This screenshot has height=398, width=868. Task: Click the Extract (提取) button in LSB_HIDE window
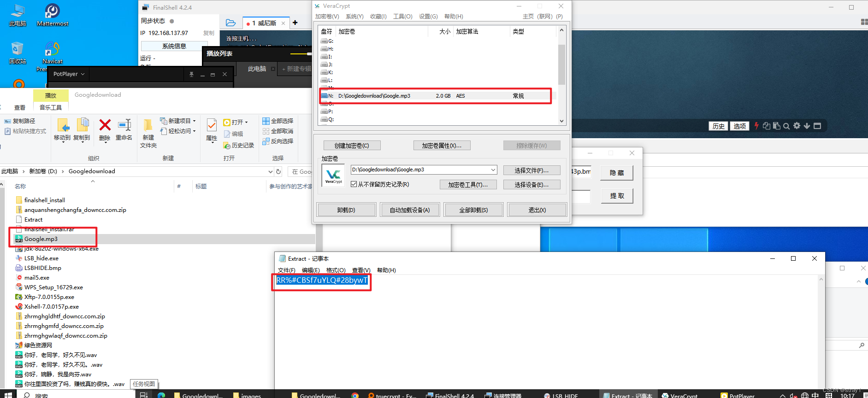(617, 196)
